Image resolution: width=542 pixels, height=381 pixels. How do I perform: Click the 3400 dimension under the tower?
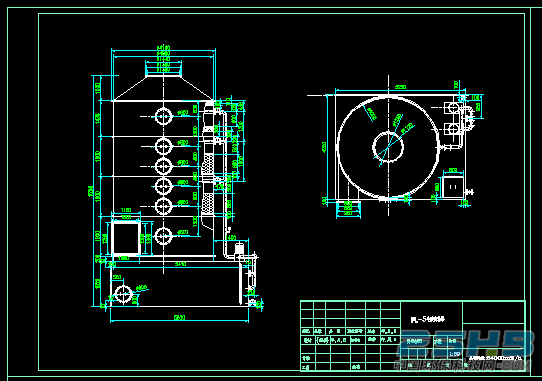pyautogui.click(x=180, y=264)
